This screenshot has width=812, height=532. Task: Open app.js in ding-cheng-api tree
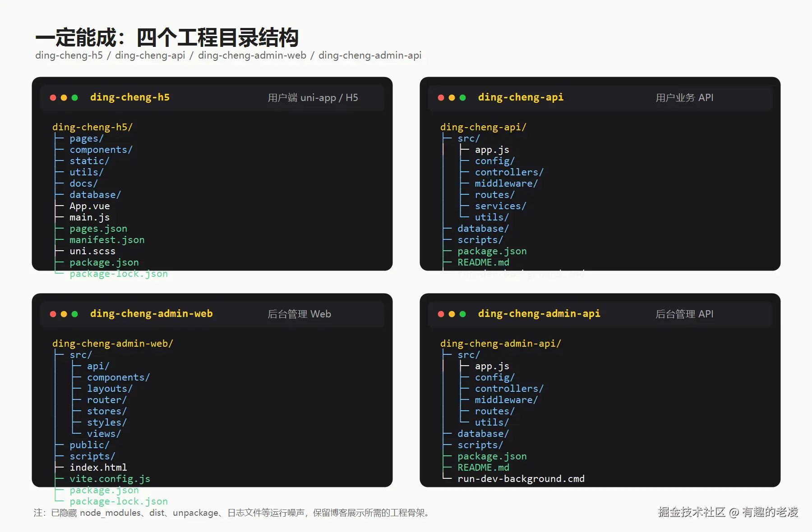point(492,150)
